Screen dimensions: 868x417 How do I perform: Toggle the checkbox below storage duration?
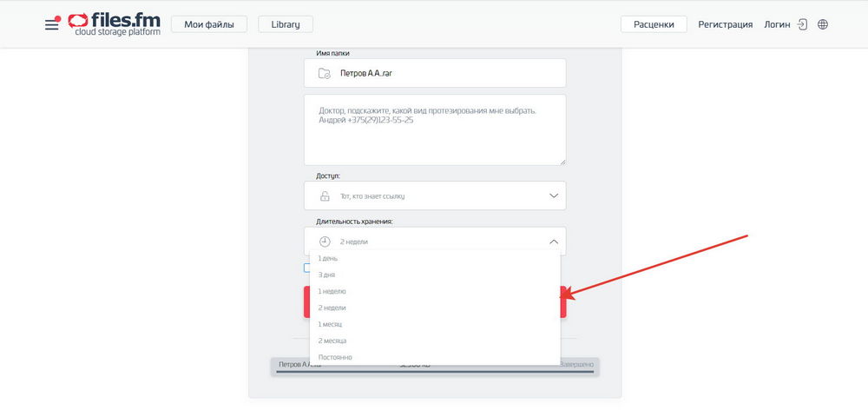click(x=306, y=268)
